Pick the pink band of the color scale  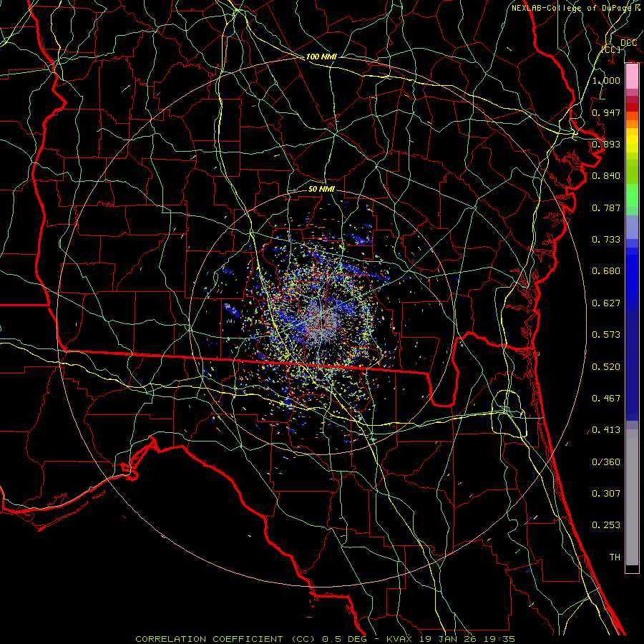(632, 77)
